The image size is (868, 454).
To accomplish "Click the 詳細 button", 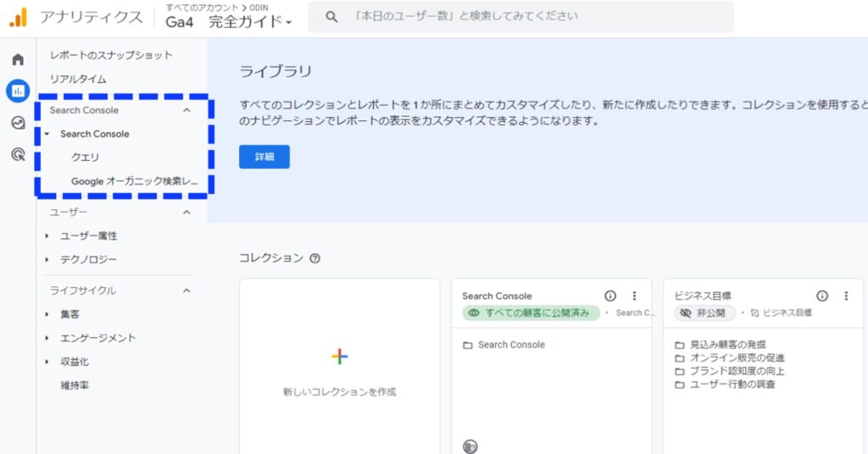I will coord(264,157).
